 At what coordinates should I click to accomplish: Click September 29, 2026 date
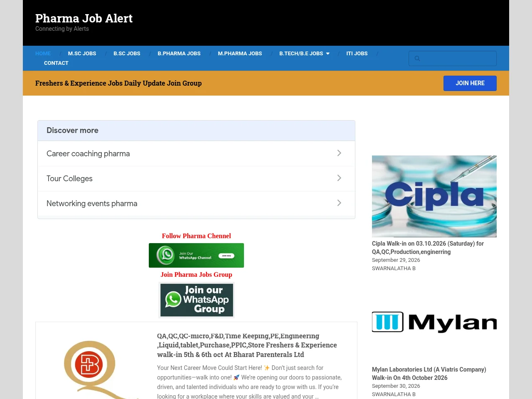(x=396, y=260)
